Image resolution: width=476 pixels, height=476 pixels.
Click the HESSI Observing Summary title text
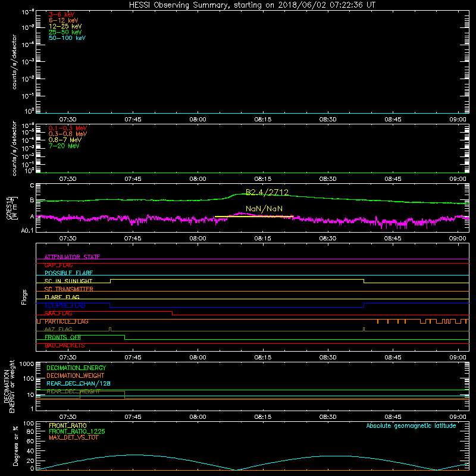click(252, 5)
